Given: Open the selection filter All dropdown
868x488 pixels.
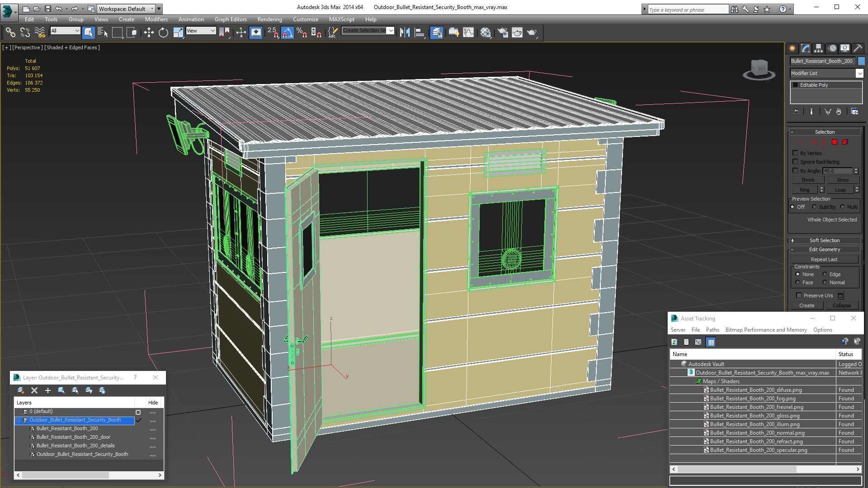Looking at the screenshot, I should [65, 31].
